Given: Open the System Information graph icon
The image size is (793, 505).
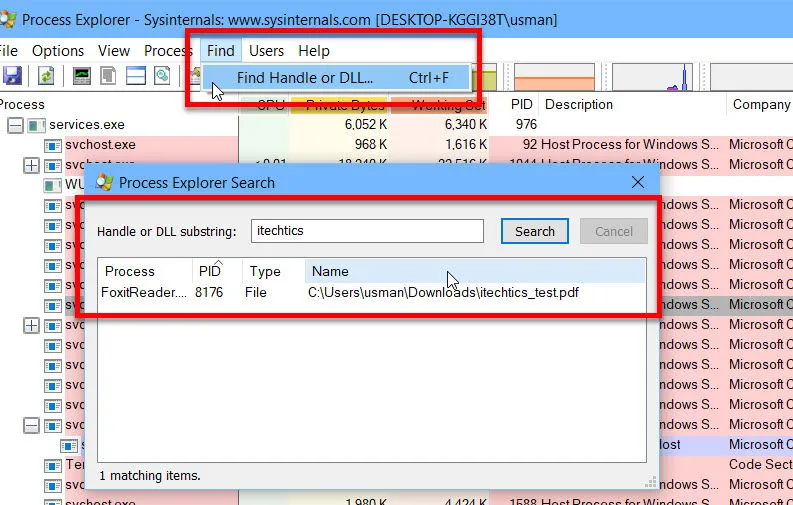Looking at the screenshot, I should [x=82, y=76].
